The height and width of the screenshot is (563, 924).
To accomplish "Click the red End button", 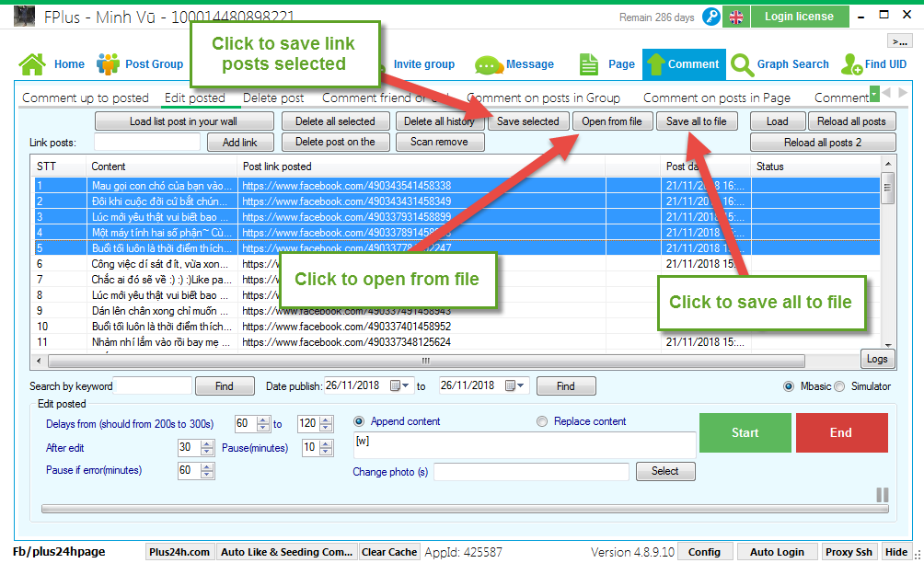I will pos(841,433).
